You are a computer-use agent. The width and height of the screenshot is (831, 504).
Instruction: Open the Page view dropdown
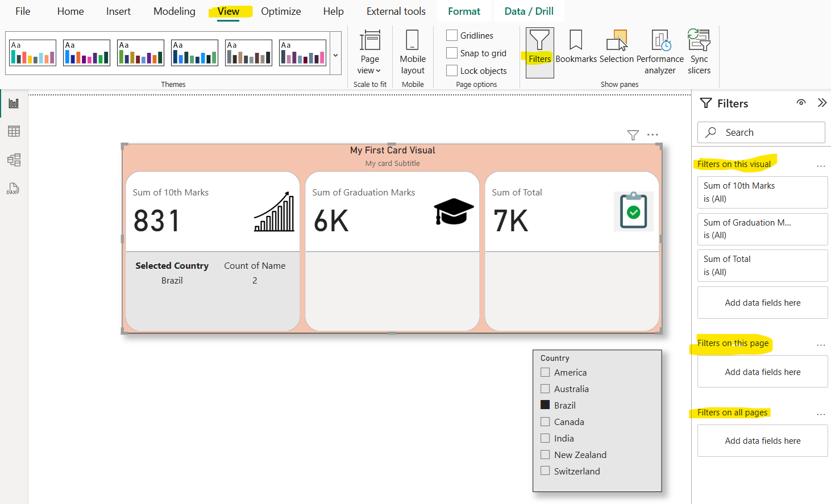click(369, 52)
